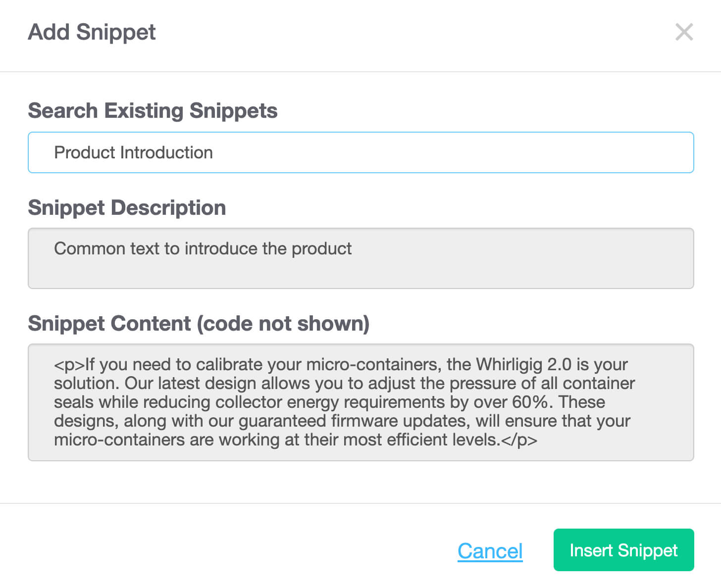Image resolution: width=721 pixels, height=588 pixels.
Task: Select the Snippet Description text area
Action: tap(360, 258)
